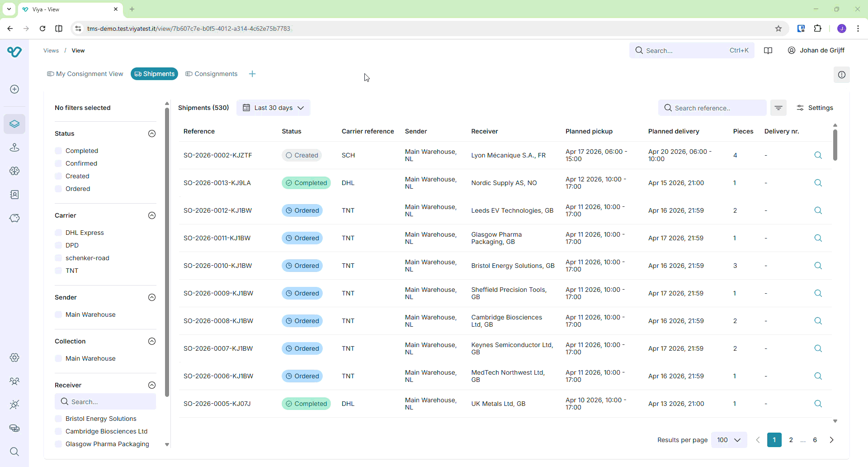Screen dimensions: 868x467
Task: Click the filter icon beside reference search
Action: [778, 108]
